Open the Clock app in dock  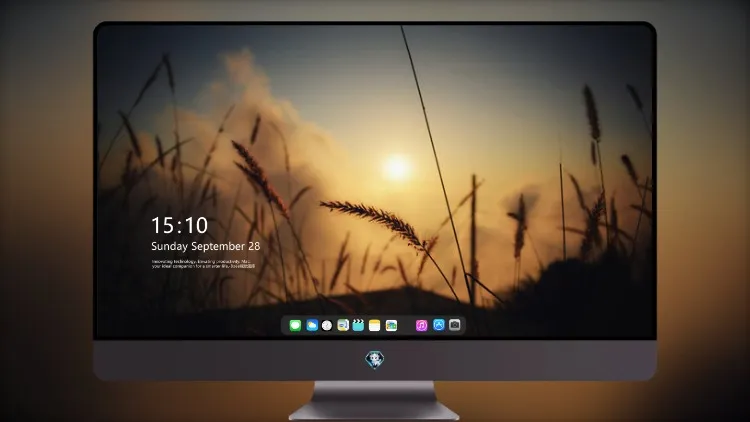327,325
